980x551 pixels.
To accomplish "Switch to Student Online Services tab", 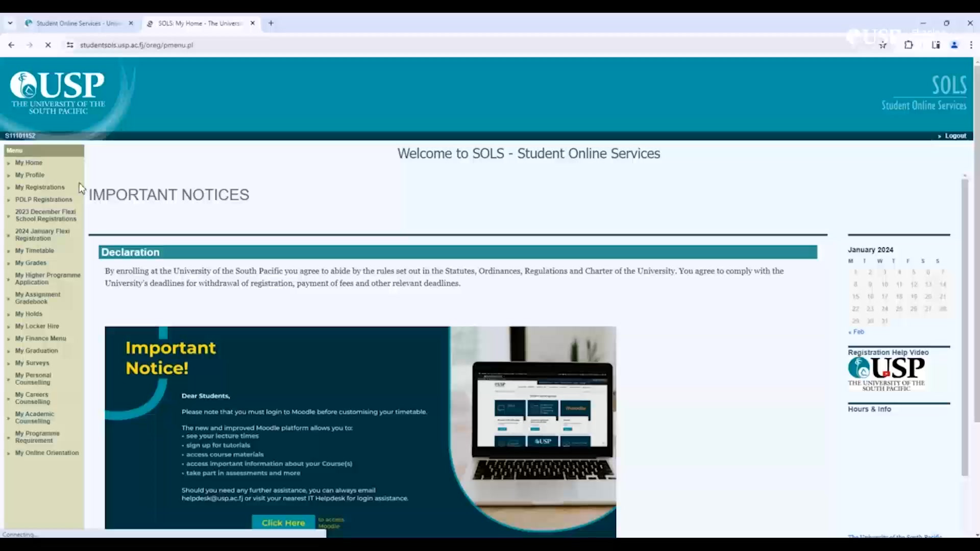I will (x=79, y=23).
